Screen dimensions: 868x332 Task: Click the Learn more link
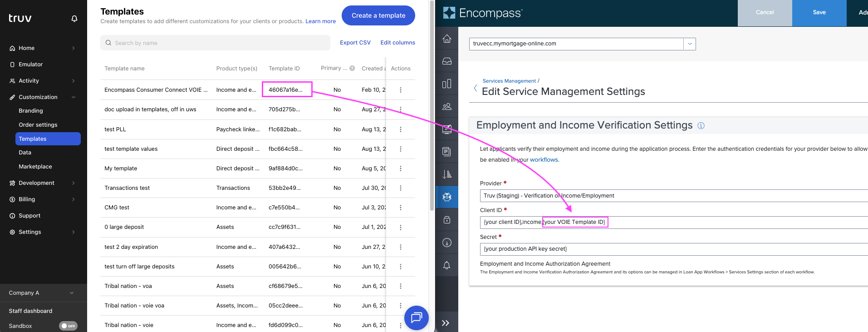pos(321,21)
